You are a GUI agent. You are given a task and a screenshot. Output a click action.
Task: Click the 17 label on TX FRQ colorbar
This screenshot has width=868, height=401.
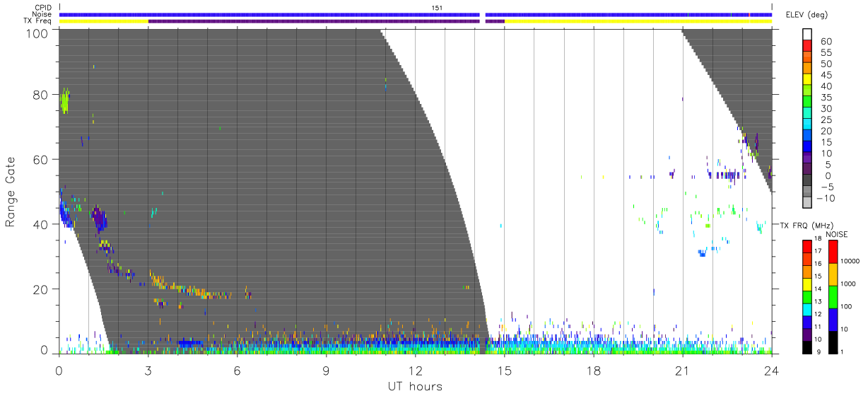[x=819, y=250]
